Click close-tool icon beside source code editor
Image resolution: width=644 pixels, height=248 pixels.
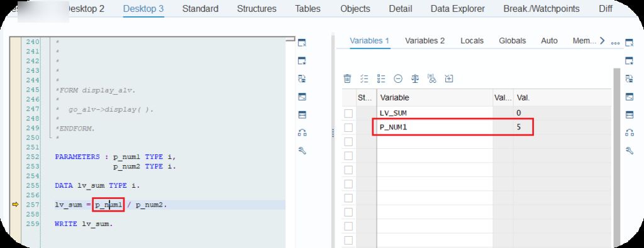(x=302, y=43)
